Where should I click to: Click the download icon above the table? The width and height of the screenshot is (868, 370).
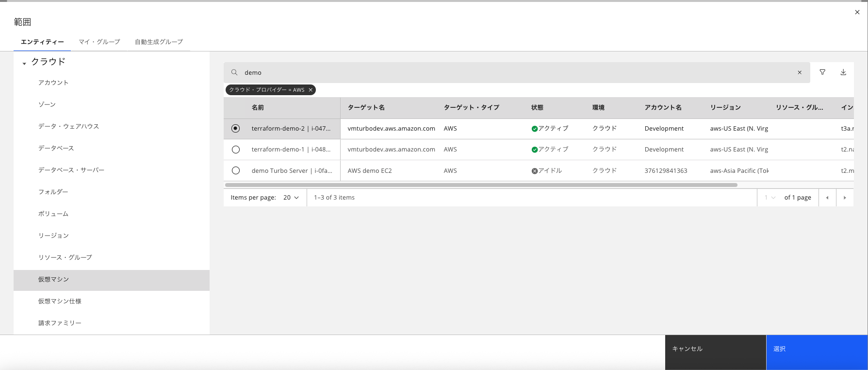click(x=843, y=72)
